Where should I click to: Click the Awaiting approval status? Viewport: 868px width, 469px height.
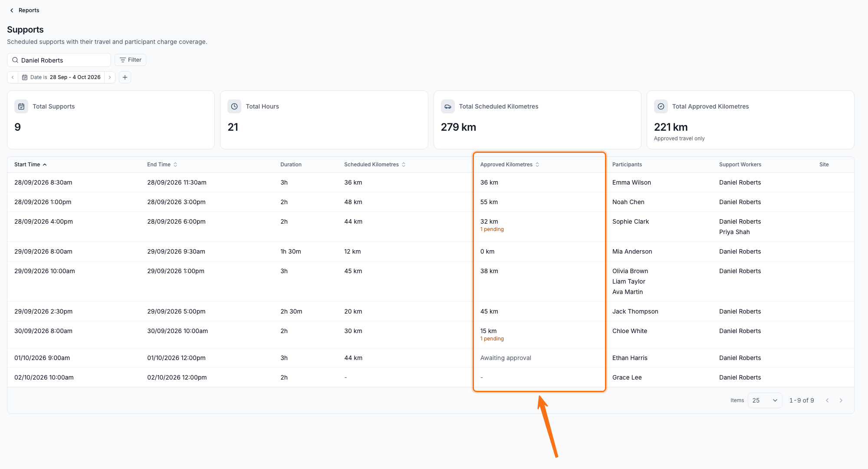point(506,358)
